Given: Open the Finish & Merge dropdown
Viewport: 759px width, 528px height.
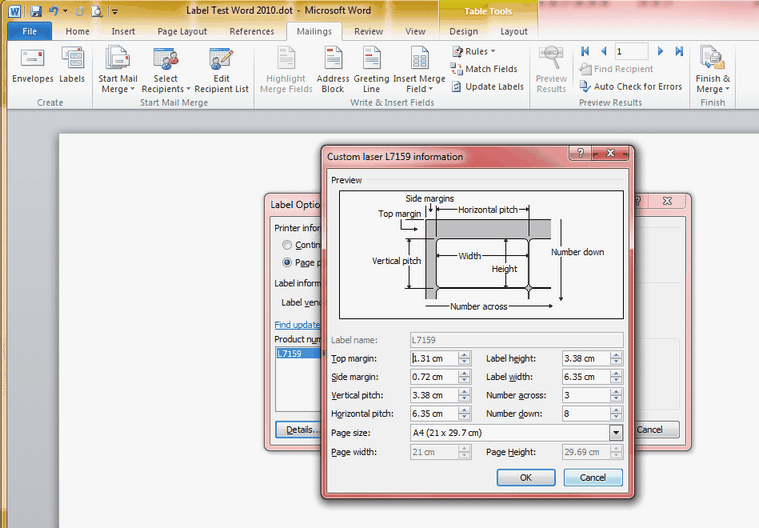Looking at the screenshot, I should (713, 70).
